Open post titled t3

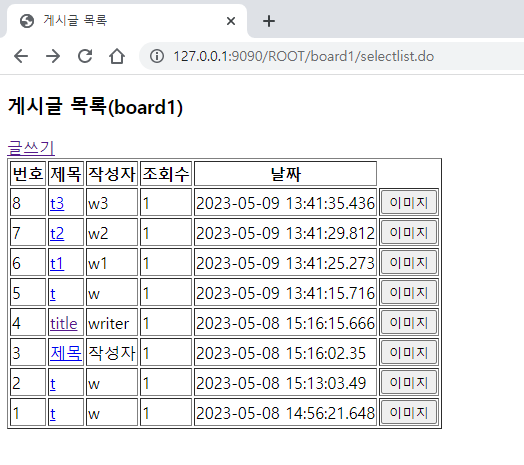click(57, 203)
